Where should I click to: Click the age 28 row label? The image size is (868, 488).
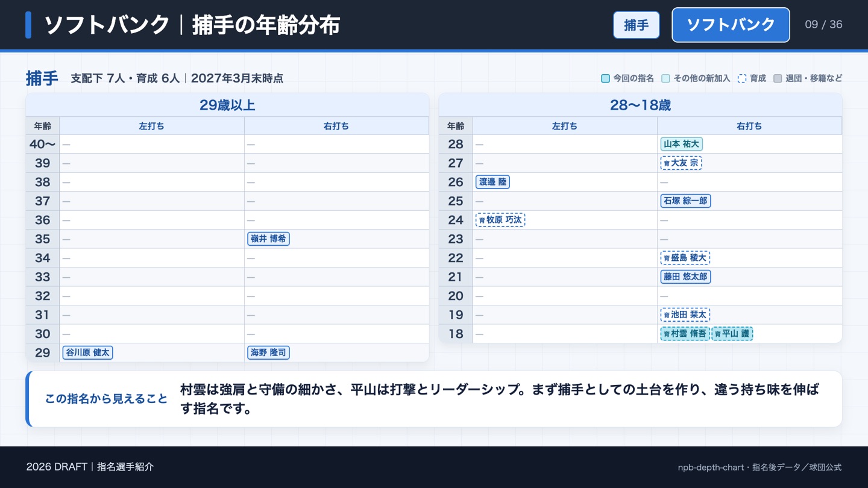(456, 144)
